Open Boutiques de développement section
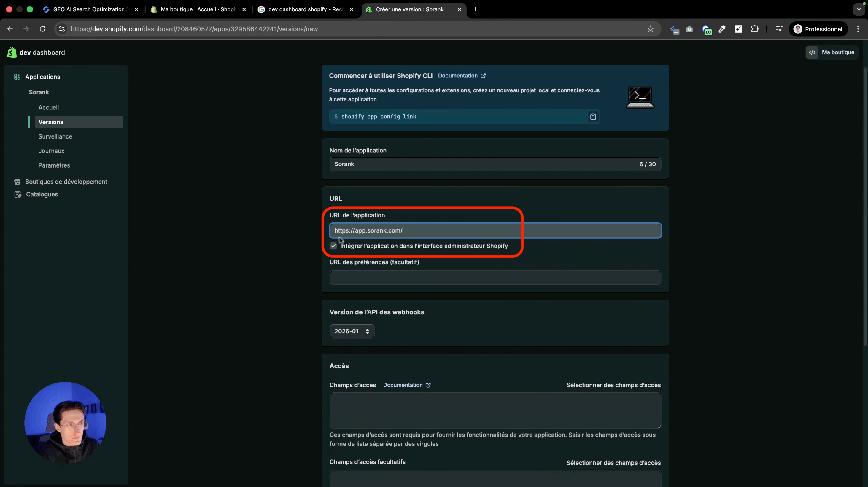The width and height of the screenshot is (868, 487). 66,182
